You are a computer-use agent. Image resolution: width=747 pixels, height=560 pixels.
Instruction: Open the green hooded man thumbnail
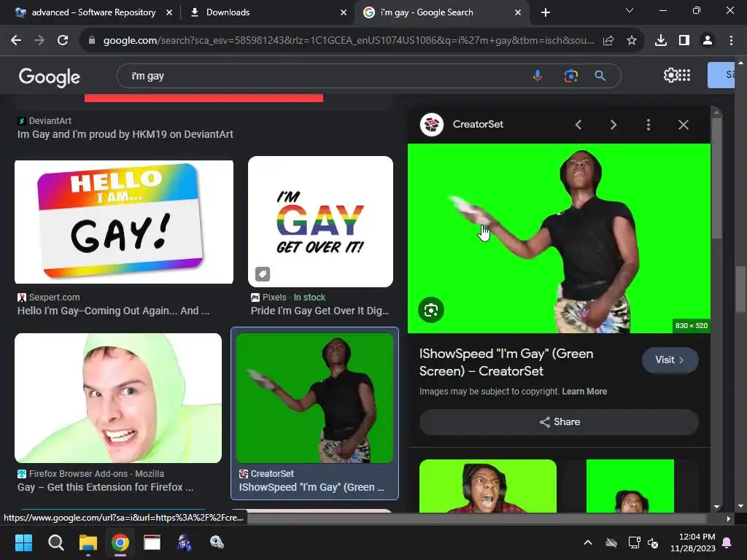118,398
